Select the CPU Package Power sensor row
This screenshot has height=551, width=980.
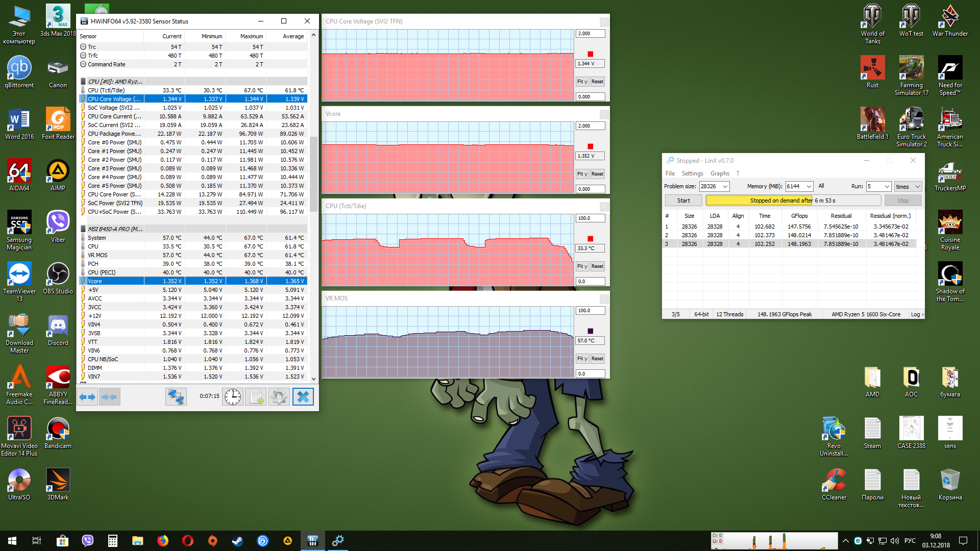114,134
